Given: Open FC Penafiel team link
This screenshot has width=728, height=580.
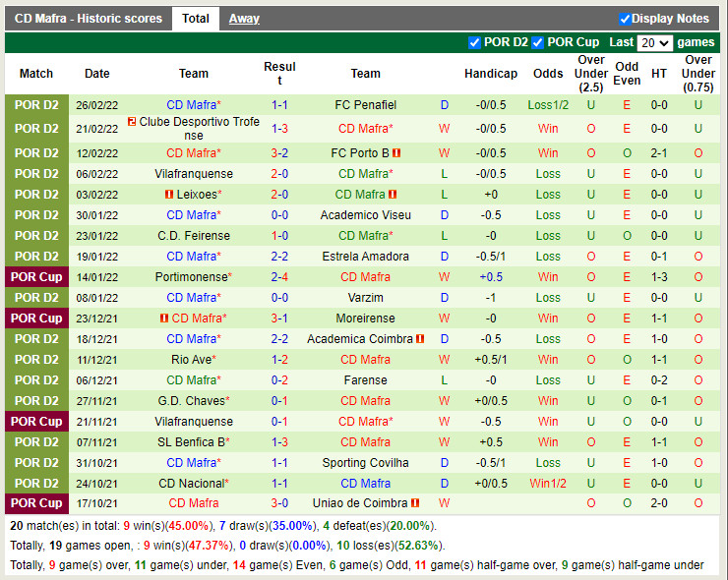Looking at the screenshot, I should point(365,105).
